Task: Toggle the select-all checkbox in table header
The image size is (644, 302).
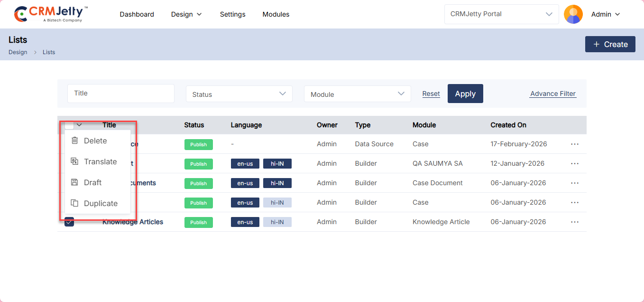Action: pos(69,125)
